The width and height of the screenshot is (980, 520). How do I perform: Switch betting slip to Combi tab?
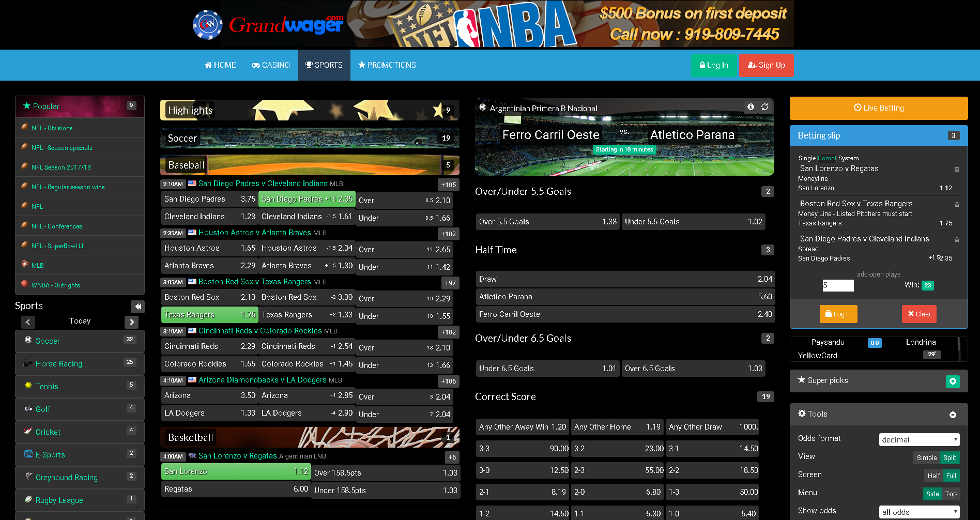pos(827,158)
